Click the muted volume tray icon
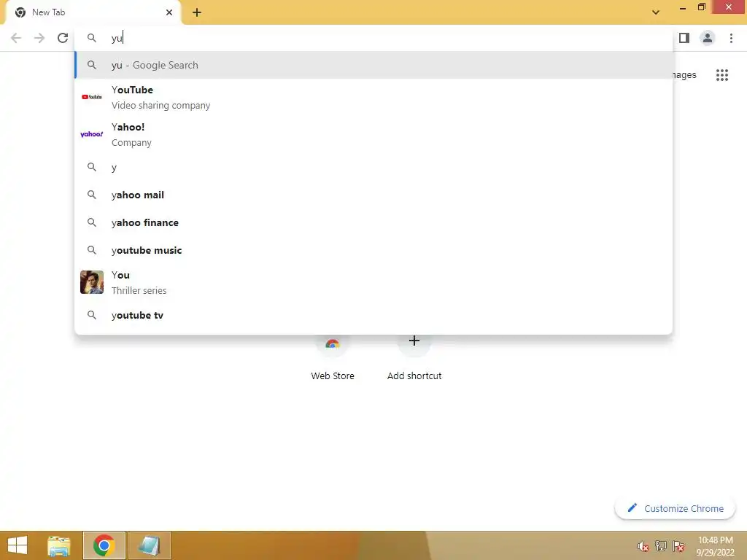Screen dimensions: 747x560 pos(643,546)
